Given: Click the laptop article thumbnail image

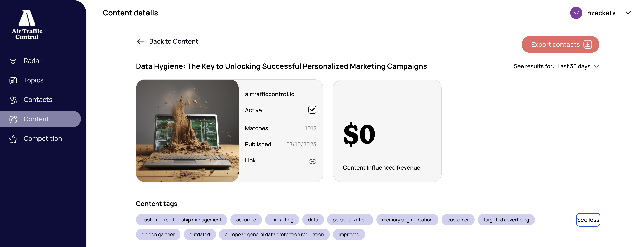Looking at the screenshot, I should point(187,131).
